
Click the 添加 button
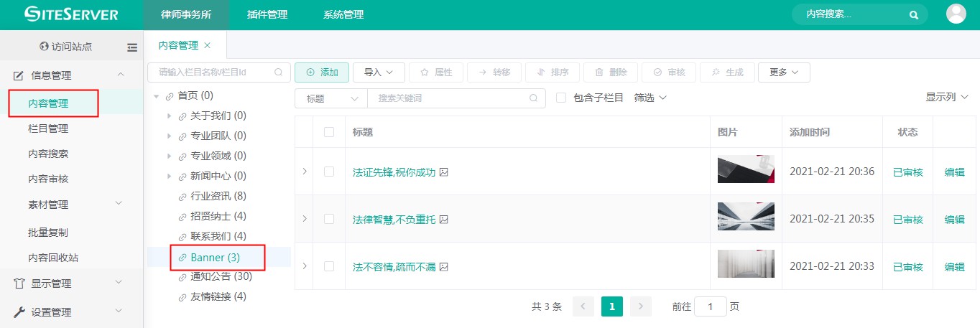[322, 72]
